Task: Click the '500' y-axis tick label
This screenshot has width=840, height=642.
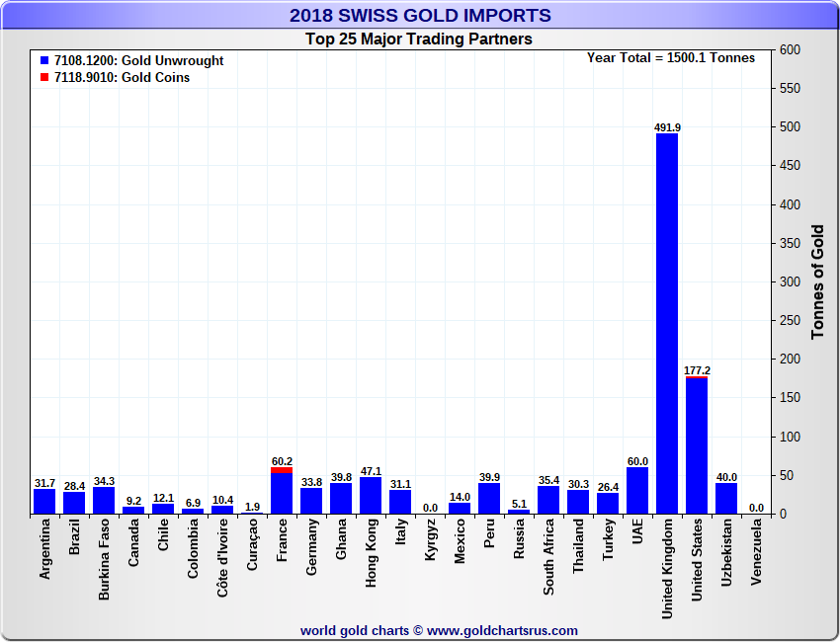Action: [x=791, y=126]
